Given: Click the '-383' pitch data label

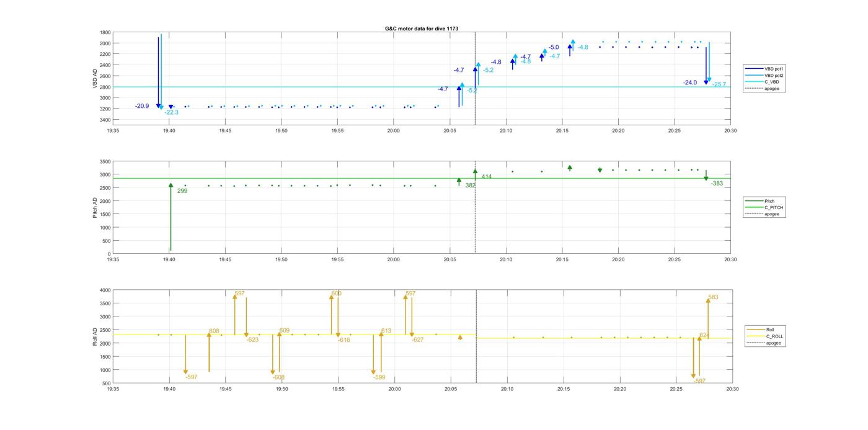Looking at the screenshot, I should coord(717,184).
